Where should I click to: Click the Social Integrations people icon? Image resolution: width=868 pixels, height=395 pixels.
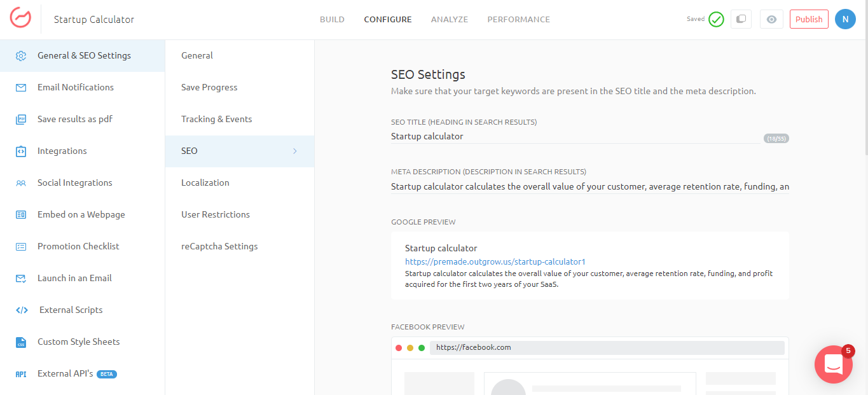click(21, 183)
